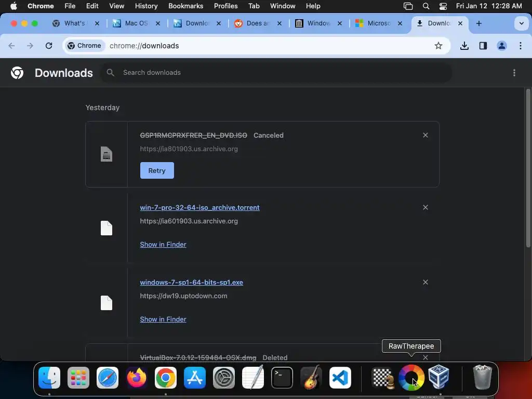The width and height of the screenshot is (532, 399).
Task: Close the "Microso" tab
Action: 400,23
